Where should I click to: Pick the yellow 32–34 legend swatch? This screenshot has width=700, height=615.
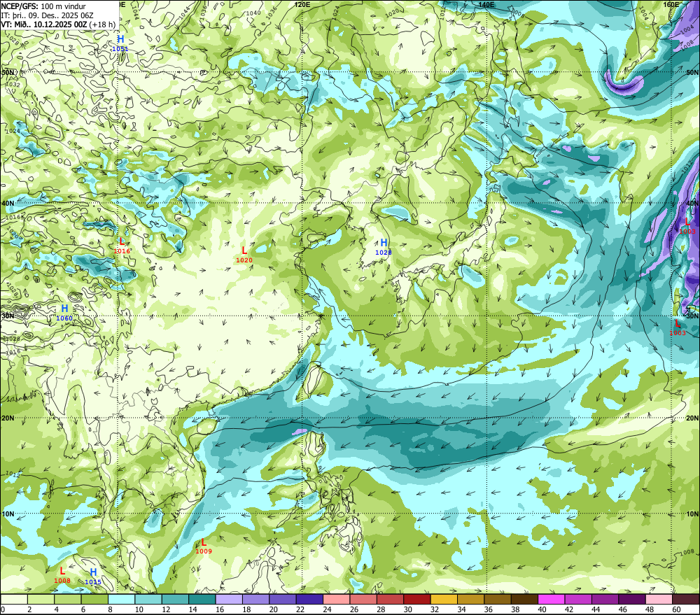click(x=444, y=599)
